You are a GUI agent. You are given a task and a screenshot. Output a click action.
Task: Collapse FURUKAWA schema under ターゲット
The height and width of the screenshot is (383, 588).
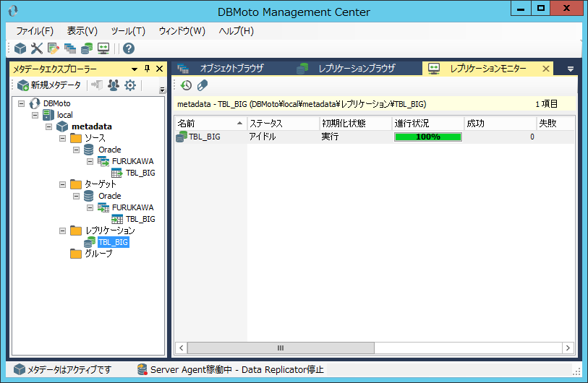tap(90, 207)
